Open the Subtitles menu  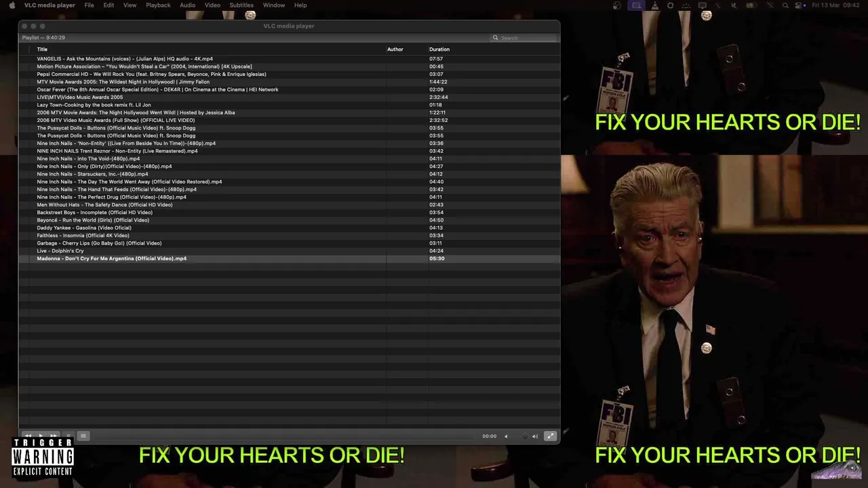(241, 5)
